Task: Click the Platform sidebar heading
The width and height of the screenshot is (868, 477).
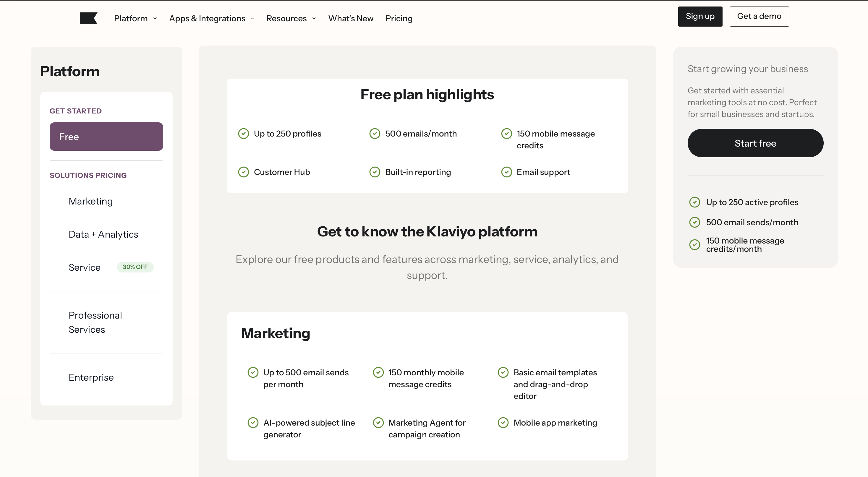Action: [70, 72]
